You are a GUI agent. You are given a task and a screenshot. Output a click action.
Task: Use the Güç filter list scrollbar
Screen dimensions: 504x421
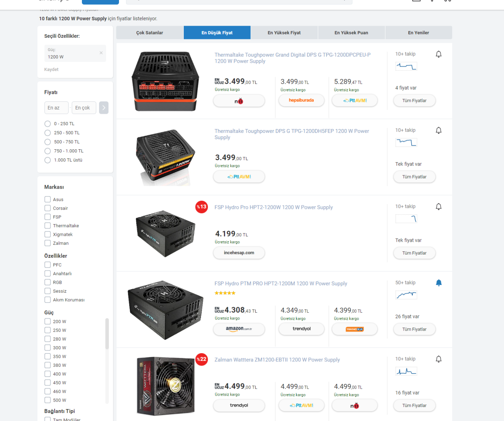click(107, 334)
